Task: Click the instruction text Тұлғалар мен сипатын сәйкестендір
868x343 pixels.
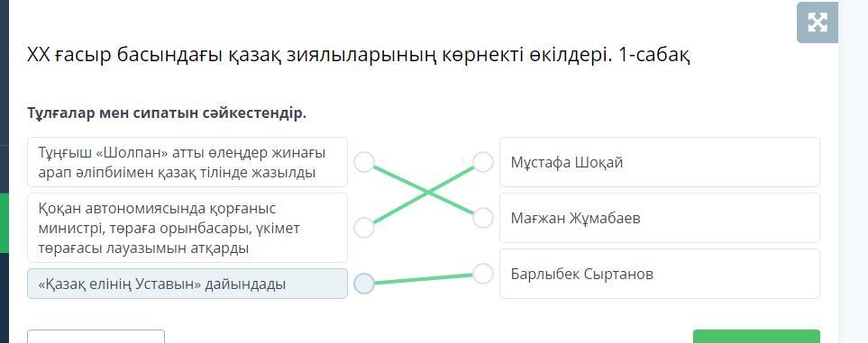Action: (x=167, y=113)
